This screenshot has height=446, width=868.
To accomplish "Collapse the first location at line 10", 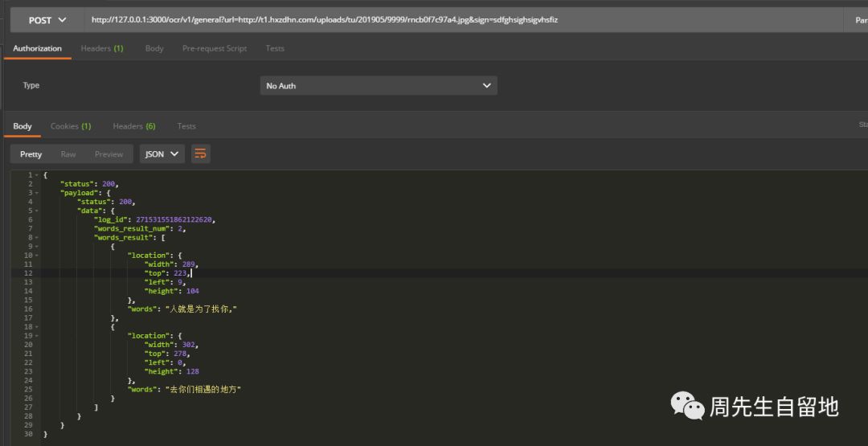I will (x=36, y=255).
